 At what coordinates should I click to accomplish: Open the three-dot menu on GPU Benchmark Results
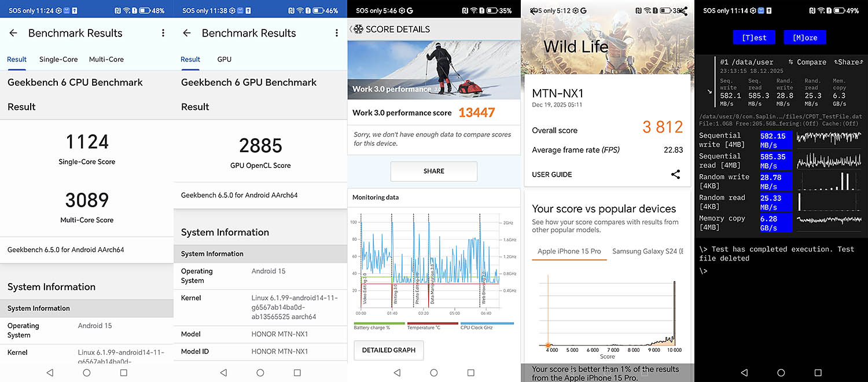[x=337, y=34]
